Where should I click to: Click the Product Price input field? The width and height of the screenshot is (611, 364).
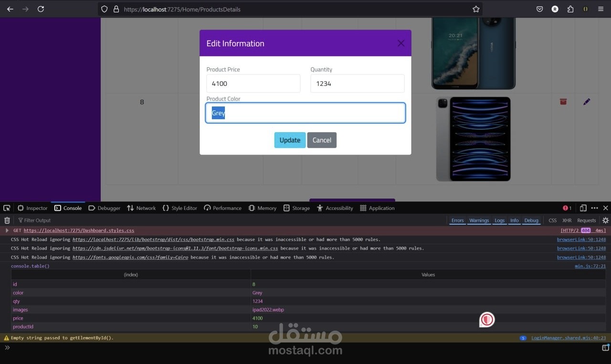point(253,83)
